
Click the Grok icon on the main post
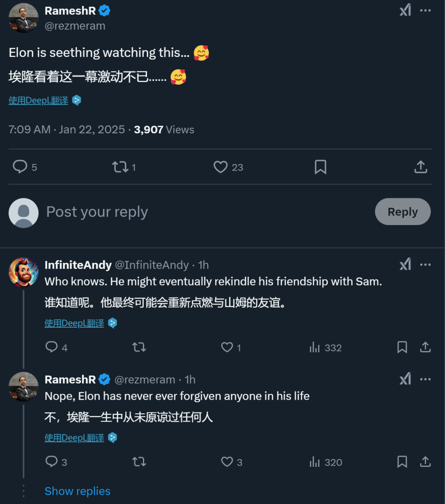(x=405, y=10)
